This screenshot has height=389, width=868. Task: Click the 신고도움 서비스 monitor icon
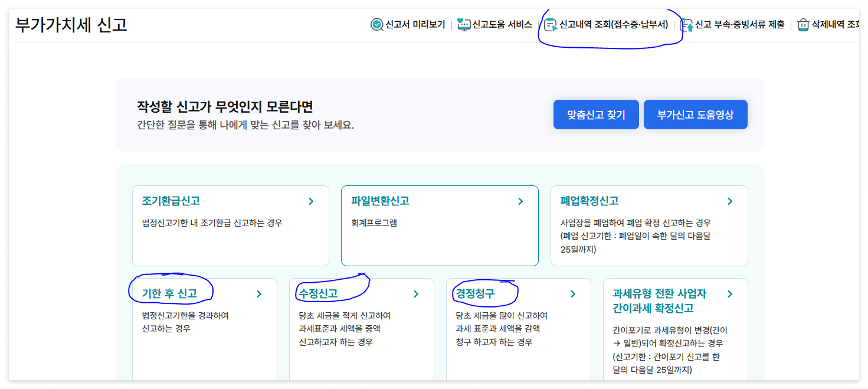(x=464, y=25)
